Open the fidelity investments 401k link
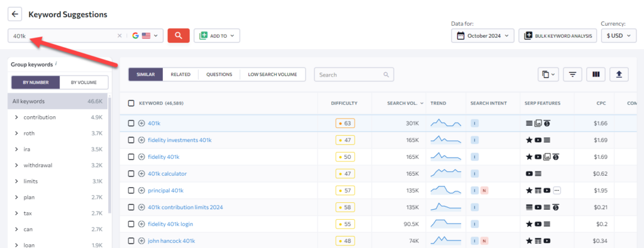 pos(180,140)
